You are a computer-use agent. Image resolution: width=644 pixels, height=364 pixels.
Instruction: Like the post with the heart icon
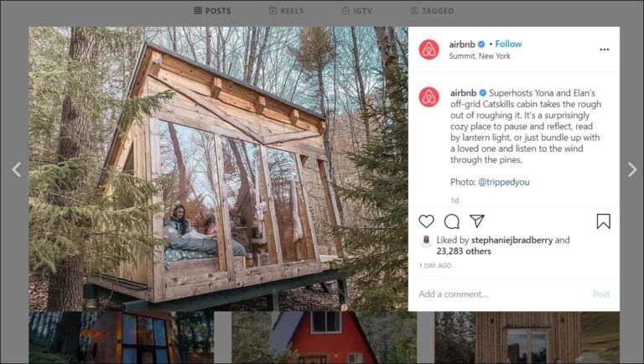pos(426,221)
